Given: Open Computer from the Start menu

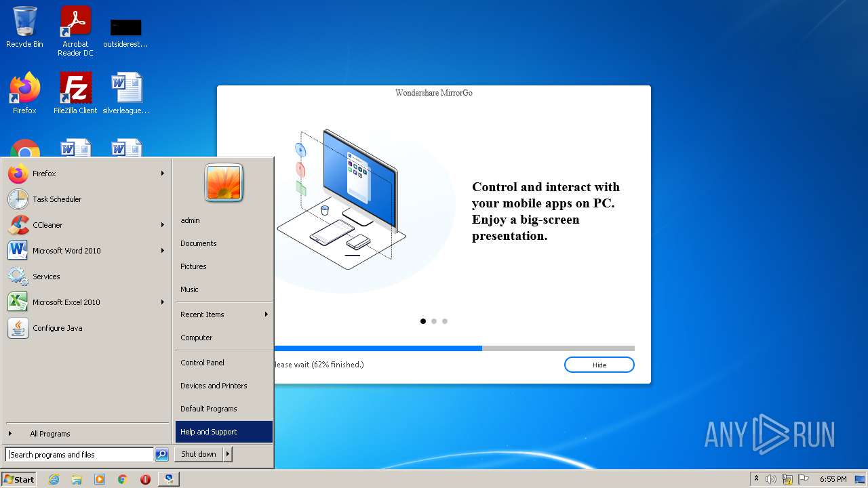Looking at the screenshot, I should [224, 338].
